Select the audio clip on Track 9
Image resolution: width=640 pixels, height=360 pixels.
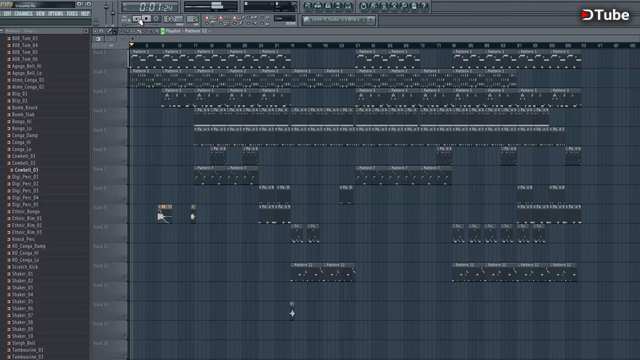pos(165,214)
